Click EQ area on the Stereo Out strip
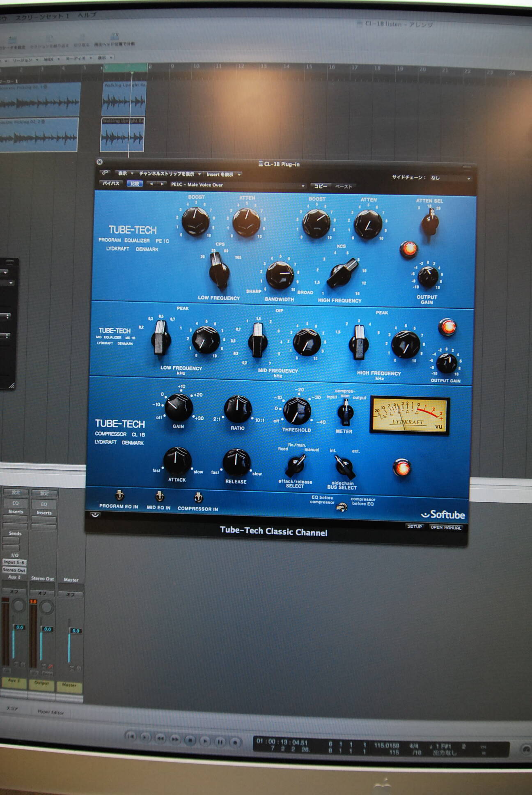The height and width of the screenshot is (795, 532). (44, 504)
